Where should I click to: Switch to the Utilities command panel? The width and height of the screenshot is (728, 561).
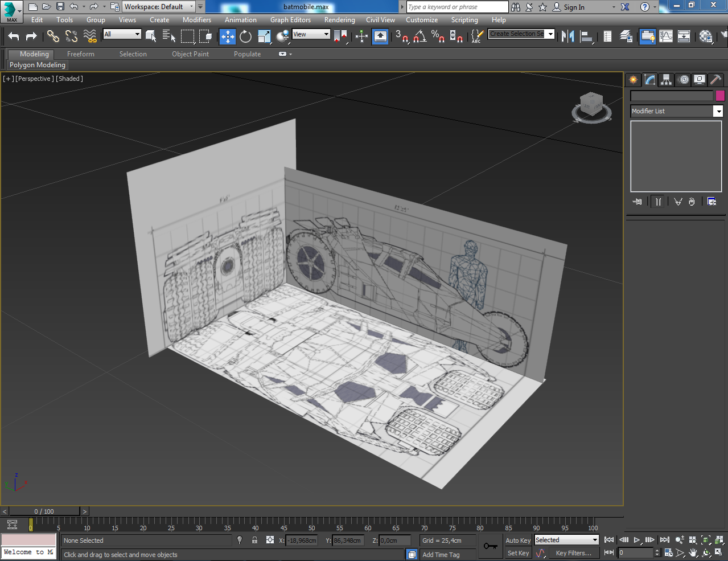point(716,80)
